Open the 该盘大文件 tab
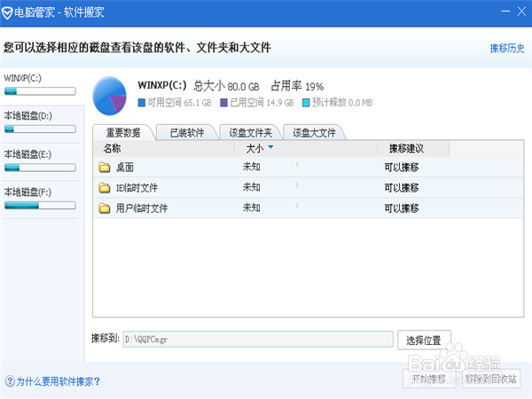 (314, 133)
